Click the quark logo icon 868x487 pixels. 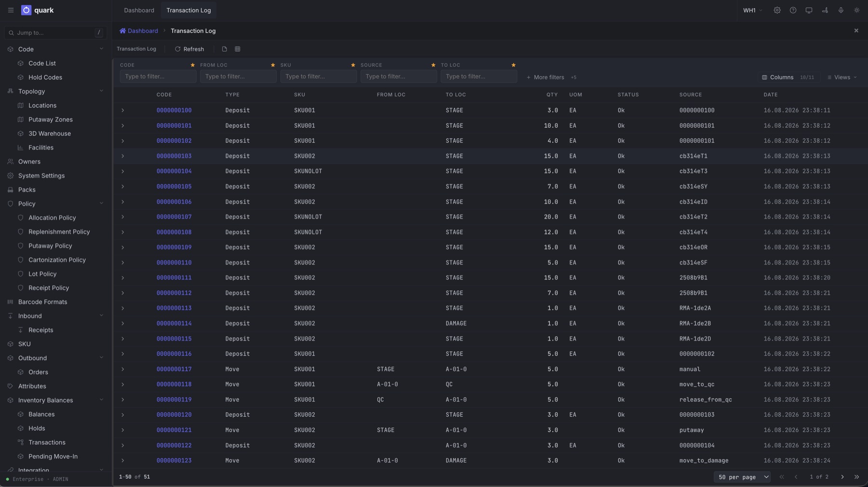click(x=26, y=10)
